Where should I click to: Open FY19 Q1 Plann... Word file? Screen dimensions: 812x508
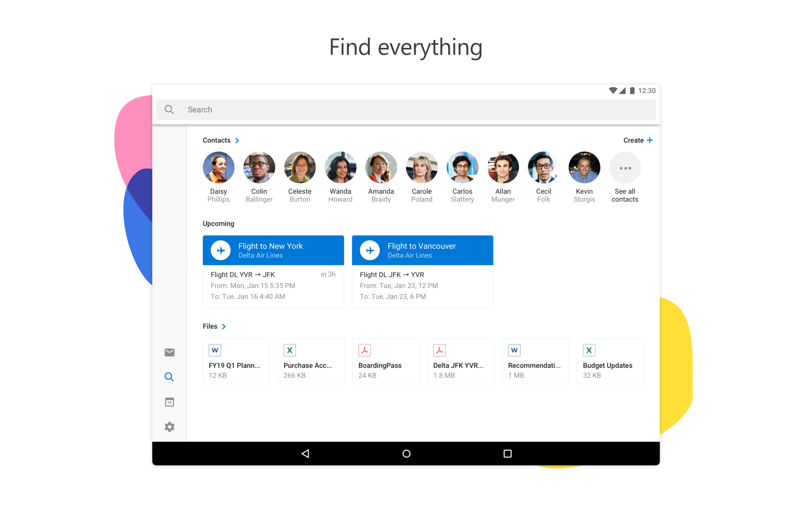pos(236,361)
